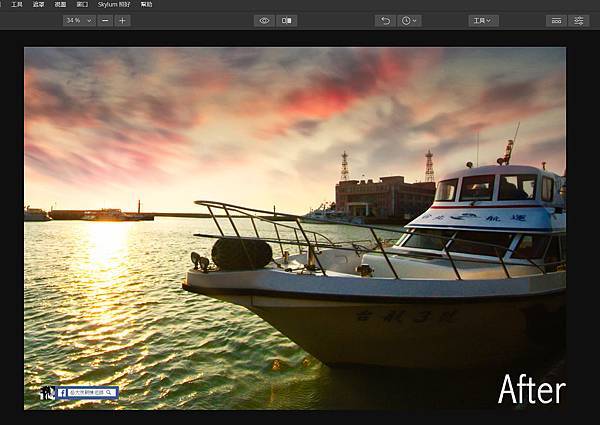Toggle the presets filmstrip panel icon

click(x=556, y=21)
